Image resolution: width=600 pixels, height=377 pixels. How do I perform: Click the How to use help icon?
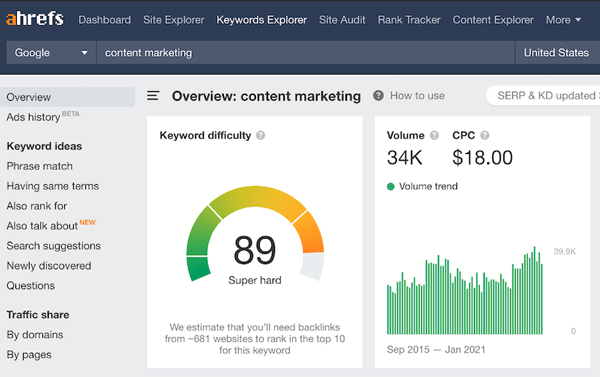tap(378, 95)
